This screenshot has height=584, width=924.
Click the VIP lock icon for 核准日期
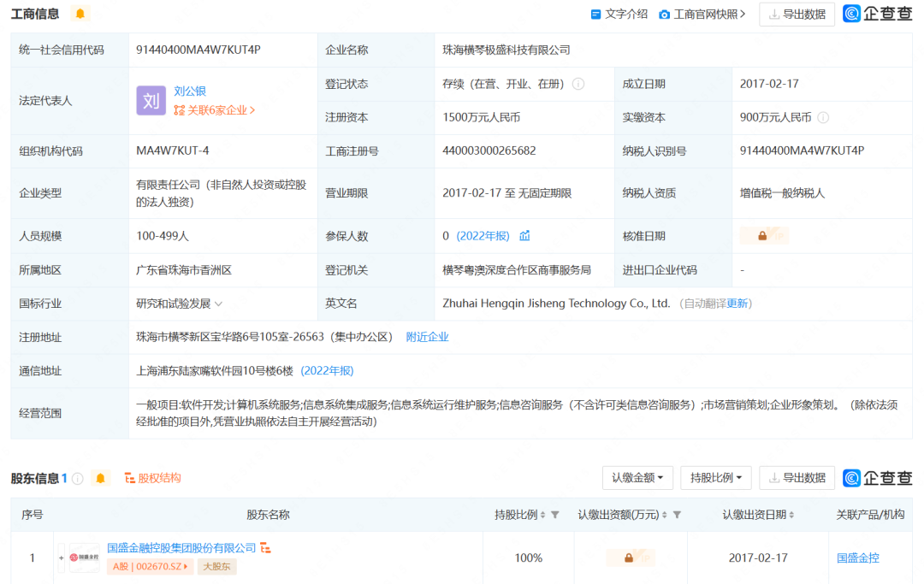(x=764, y=236)
